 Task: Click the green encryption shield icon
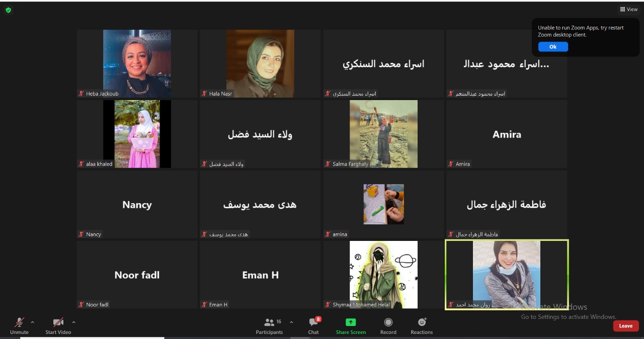[x=8, y=10]
